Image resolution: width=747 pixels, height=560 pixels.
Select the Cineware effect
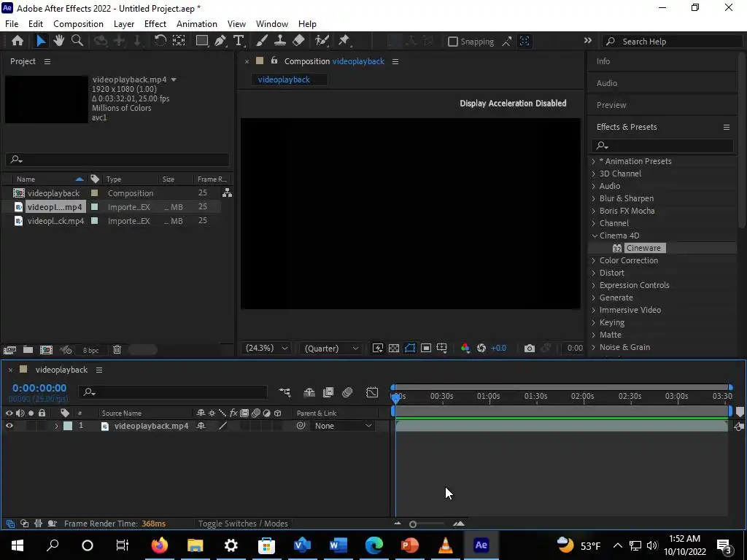point(643,248)
